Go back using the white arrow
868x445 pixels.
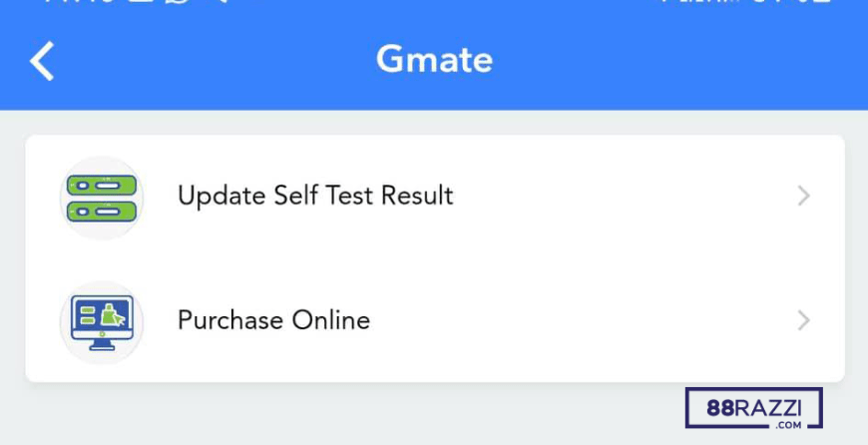pyautogui.click(x=42, y=61)
